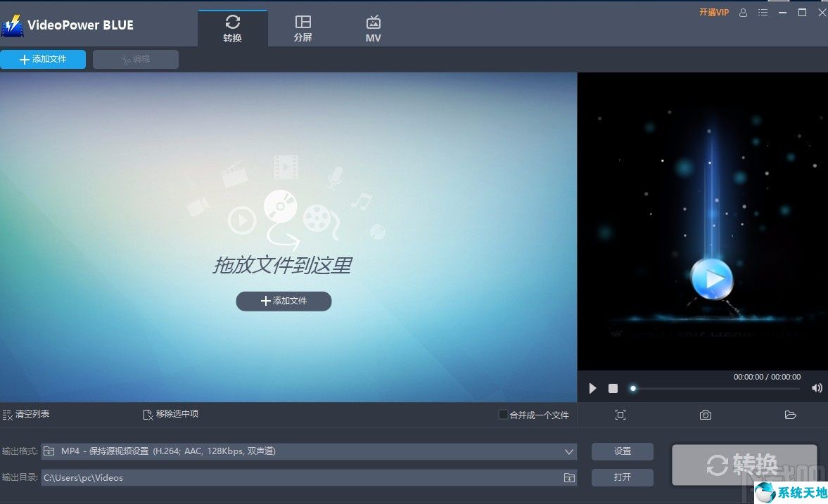This screenshot has width=828, height=504.
Task: Click the 清空列表 clear list icon
Action: (x=8, y=414)
